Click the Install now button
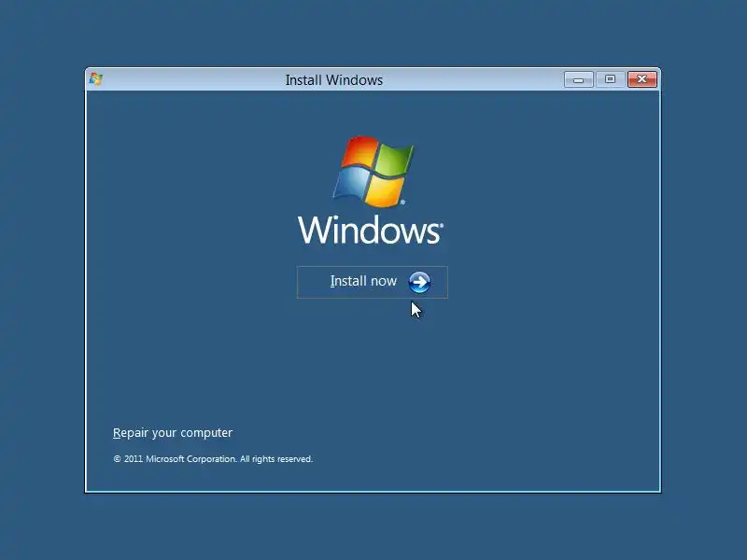This screenshot has width=747, height=560. pos(372,282)
